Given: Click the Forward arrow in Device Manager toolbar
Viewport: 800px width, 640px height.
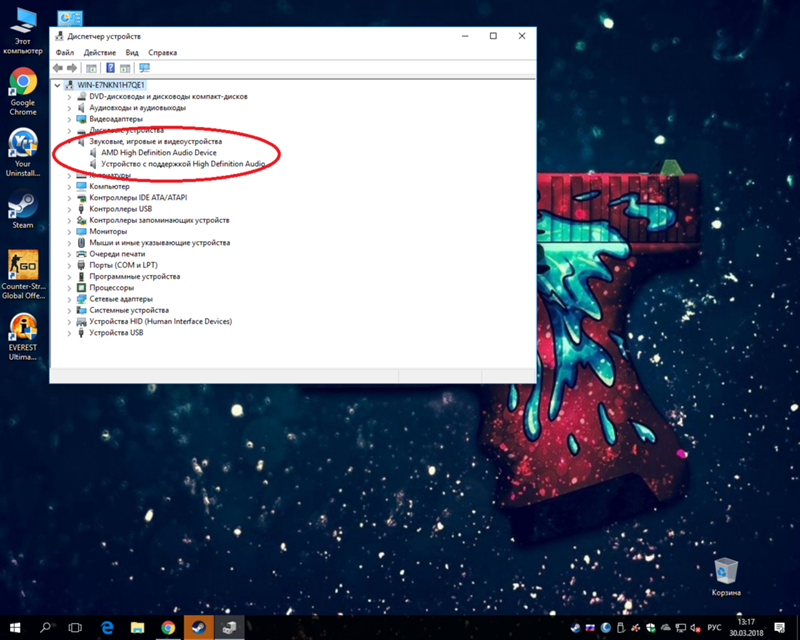Looking at the screenshot, I should click(x=72, y=68).
